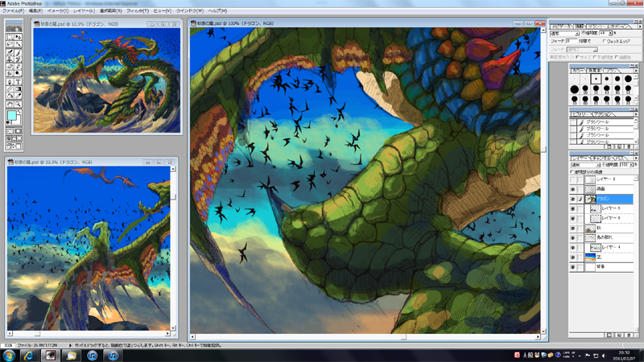
Task: Select the Lasso tool
Action: pyautogui.click(x=10, y=44)
